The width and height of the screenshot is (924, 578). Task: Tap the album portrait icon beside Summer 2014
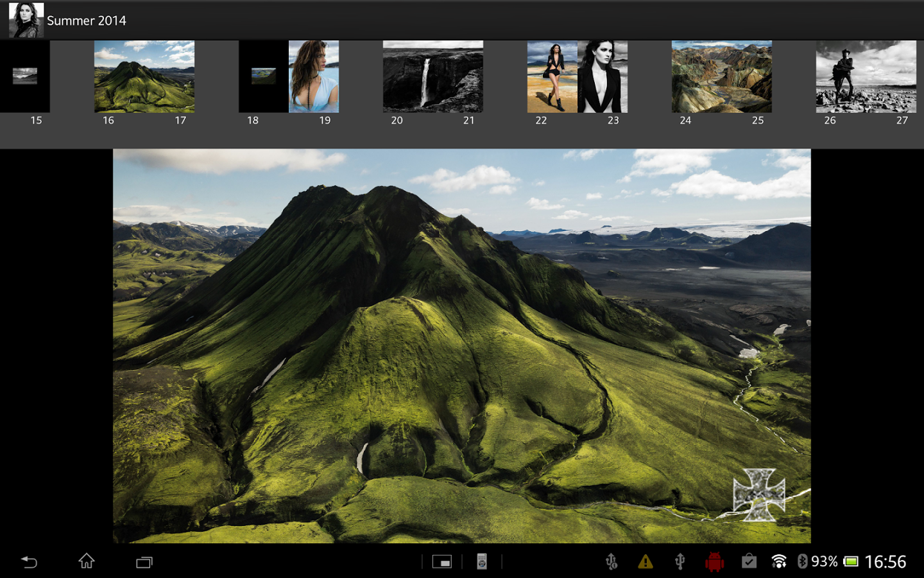click(x=26, y=20)
